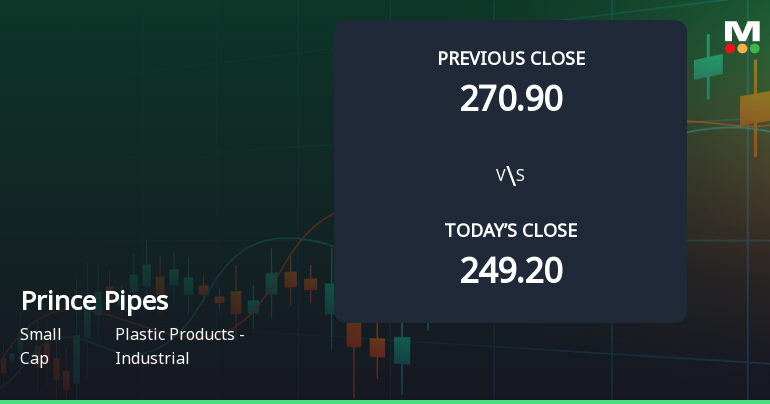Click the green dot under the M logo
This screenshot has width=770, height=404.
point(754,48)
